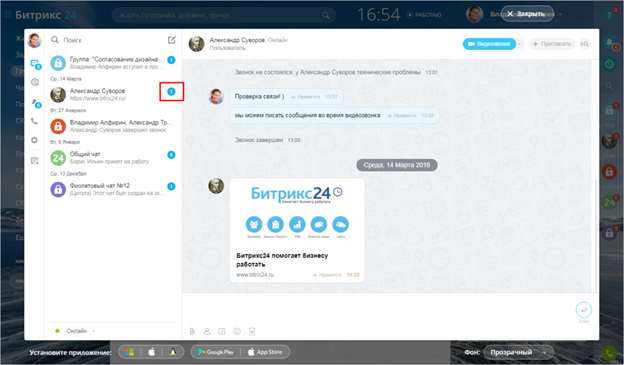Click the green clock icon on right panel
Screen dimensions: 624x365
point(609,64)
